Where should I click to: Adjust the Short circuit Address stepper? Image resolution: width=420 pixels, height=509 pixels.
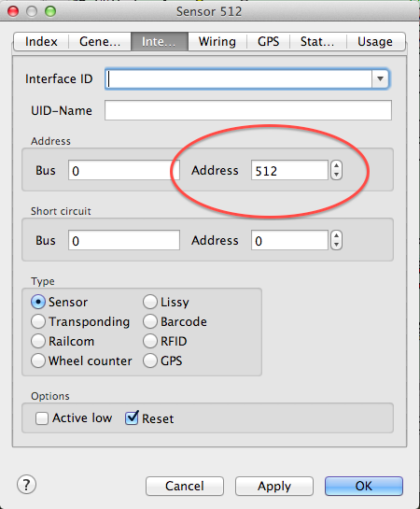coord(336,240)
